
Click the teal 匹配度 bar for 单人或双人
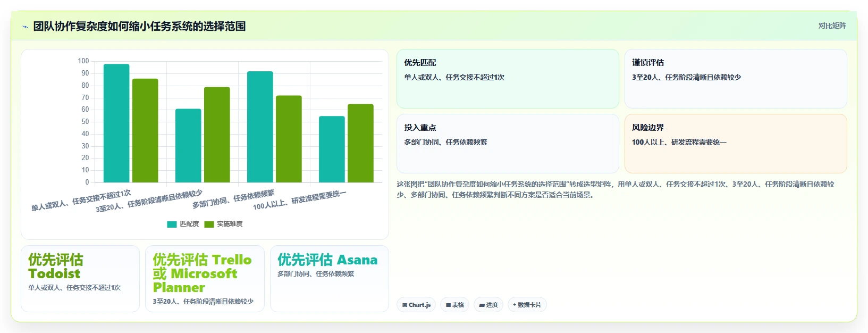click(x=116, y=123)
